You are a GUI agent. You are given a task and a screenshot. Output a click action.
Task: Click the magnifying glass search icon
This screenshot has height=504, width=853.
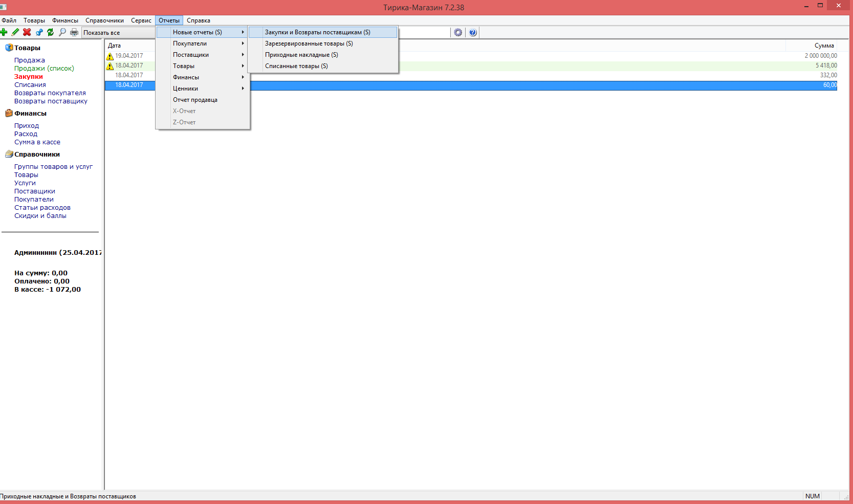tap(62, 32)
